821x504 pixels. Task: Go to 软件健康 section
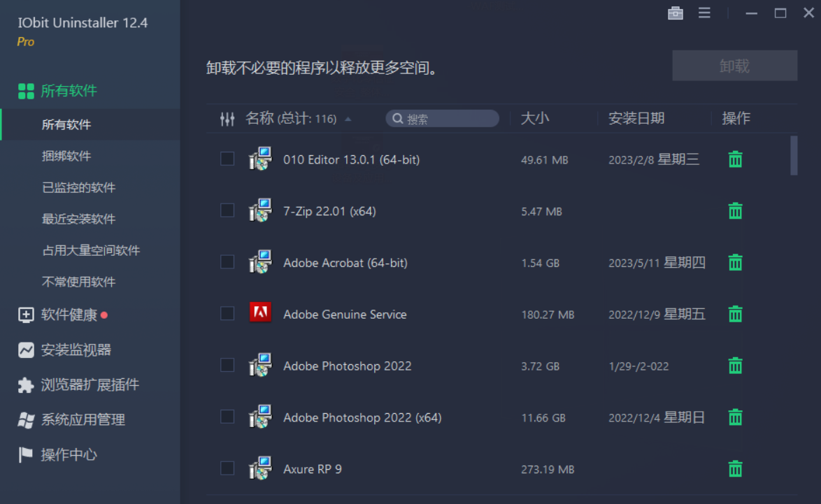pyautogui.click(x=69, y=315)
